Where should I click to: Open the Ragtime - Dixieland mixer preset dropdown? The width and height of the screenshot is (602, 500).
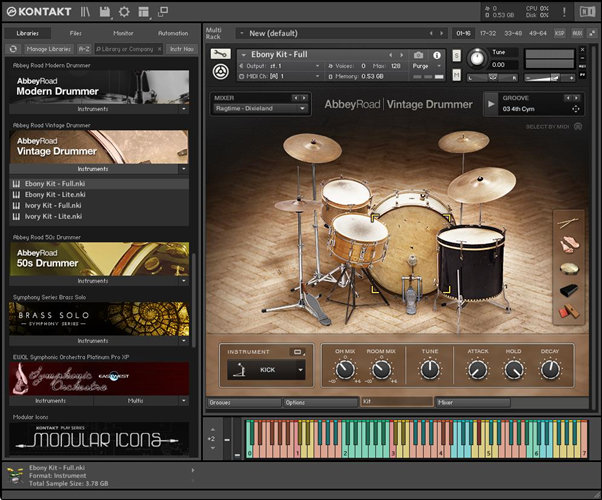tap(260, 109)
